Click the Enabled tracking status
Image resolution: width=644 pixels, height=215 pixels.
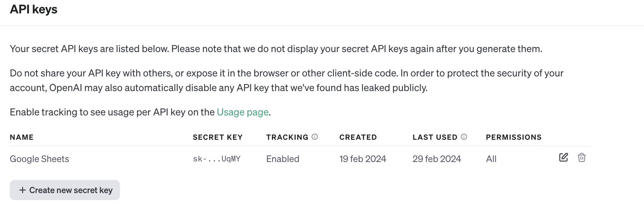coord(283,159)
